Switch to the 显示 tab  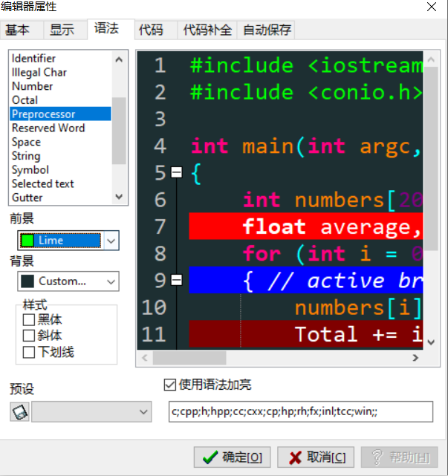(x=65, y=30)
